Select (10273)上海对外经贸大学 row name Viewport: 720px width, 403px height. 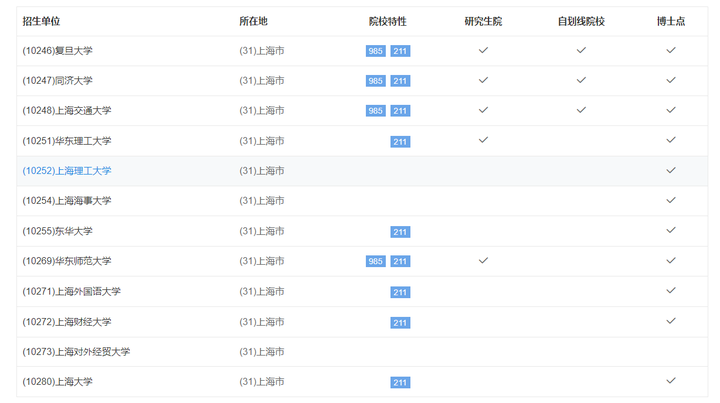[76, 352]
